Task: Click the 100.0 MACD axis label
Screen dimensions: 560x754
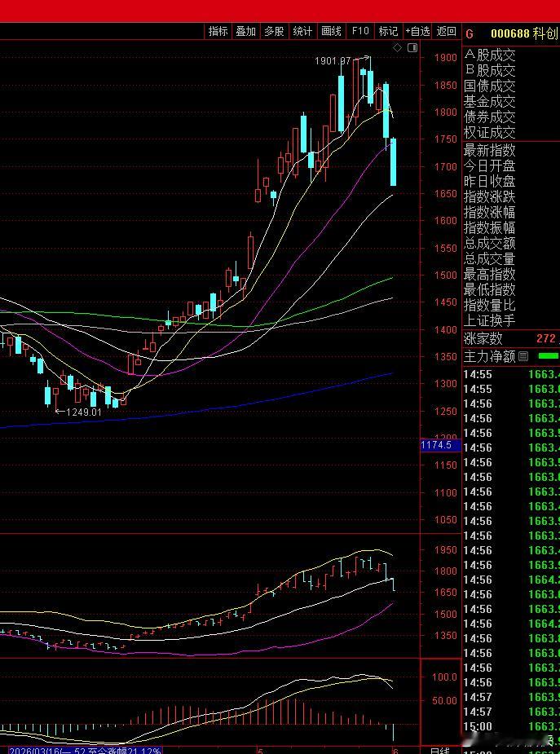Action: point(445,677)
